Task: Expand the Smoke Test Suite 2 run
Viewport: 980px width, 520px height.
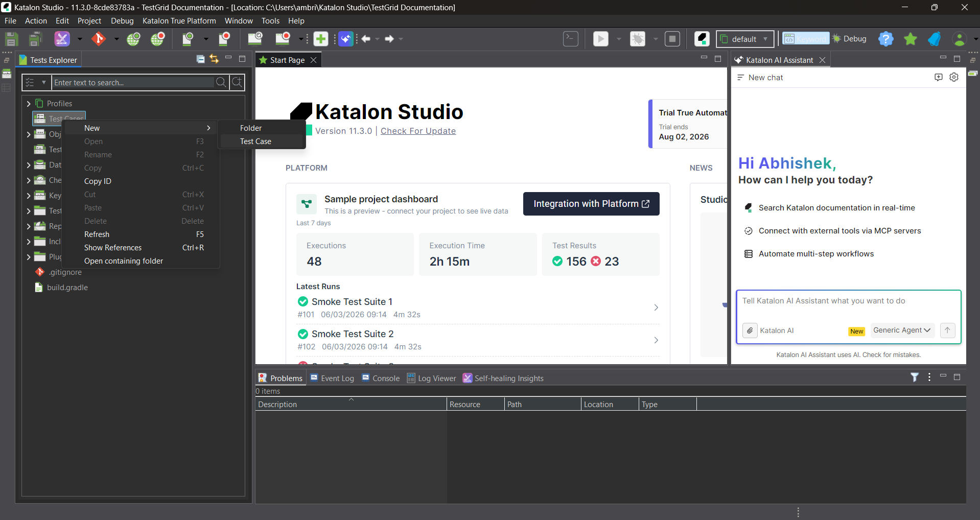Action: click(656, 340)
